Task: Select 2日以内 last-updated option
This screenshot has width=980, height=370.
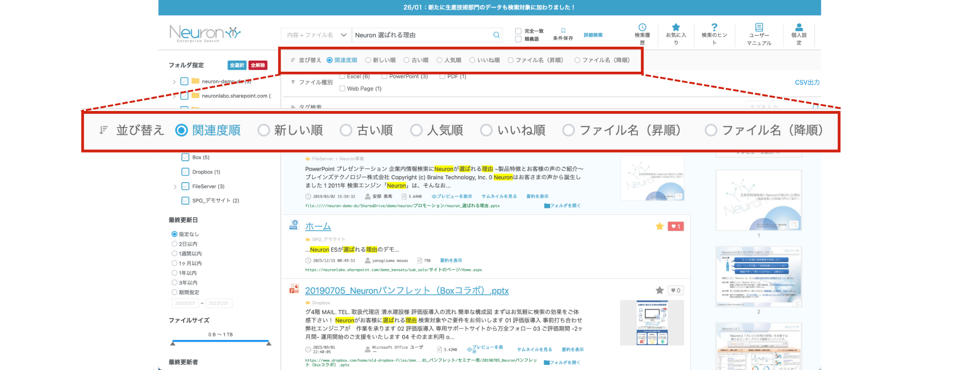Action: click(174, 244)
